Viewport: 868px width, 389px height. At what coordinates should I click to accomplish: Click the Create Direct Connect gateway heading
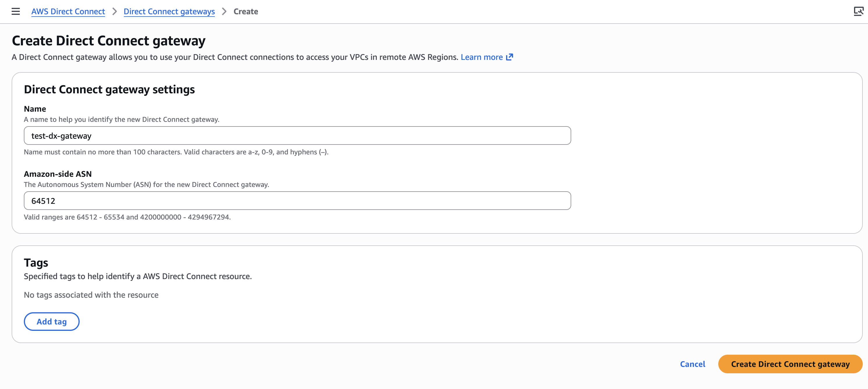coord(108,41)
